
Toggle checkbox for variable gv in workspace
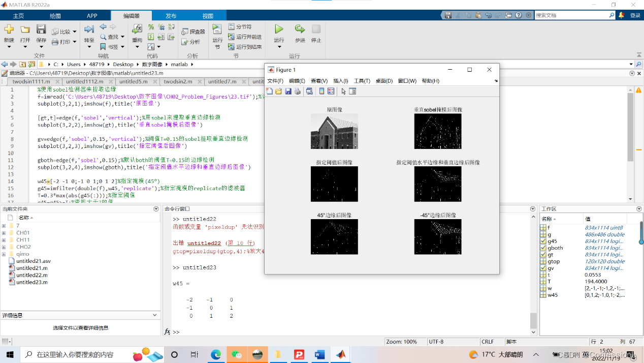click(544, 268)
